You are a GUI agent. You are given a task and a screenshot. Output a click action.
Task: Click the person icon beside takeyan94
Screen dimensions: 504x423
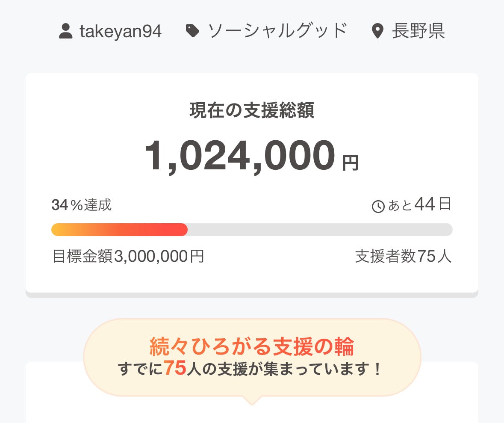(65, 31)
